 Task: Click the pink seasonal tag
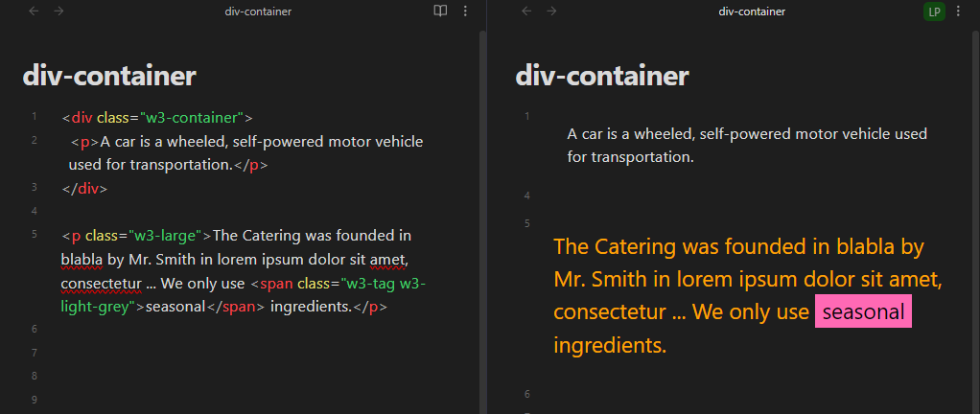pyautogui.click(x=863, y=312)
